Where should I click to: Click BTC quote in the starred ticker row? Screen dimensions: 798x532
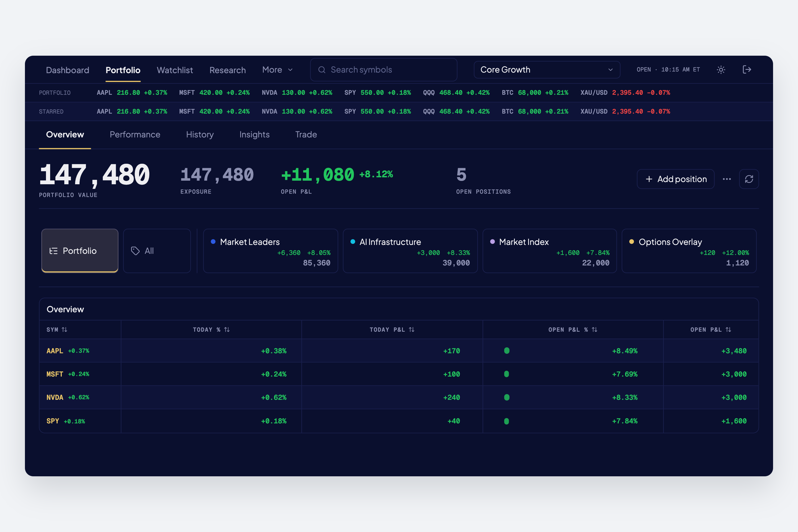(x=535, y=111)
